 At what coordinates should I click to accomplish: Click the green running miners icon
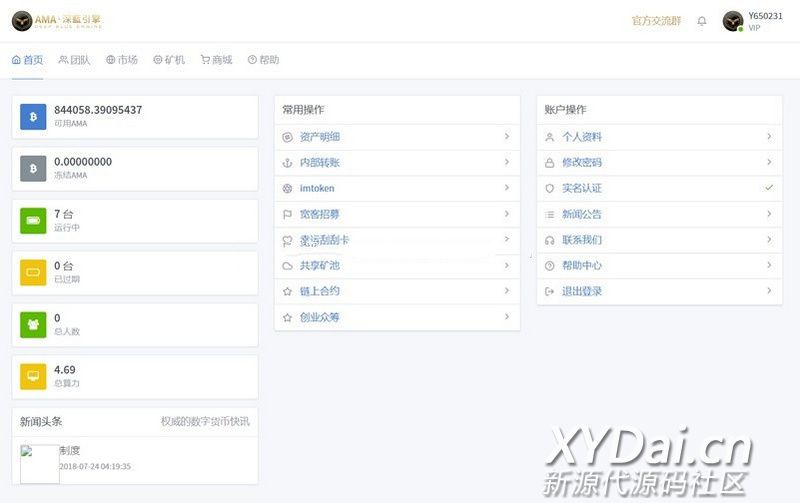pyautogui.click(x=33, y=220)
